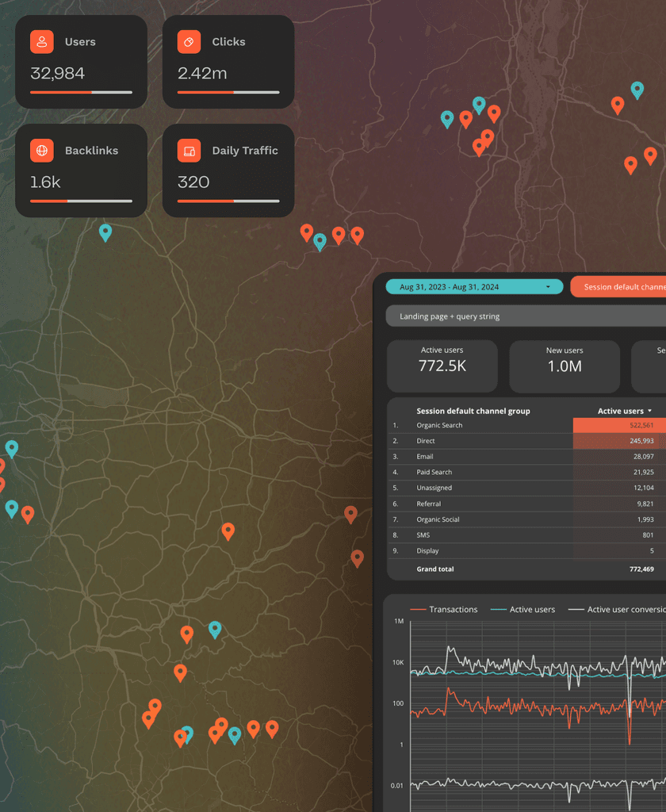Click the Clicks card mouse icon
This screenshot has height=812, width=666.
(189, 42)
